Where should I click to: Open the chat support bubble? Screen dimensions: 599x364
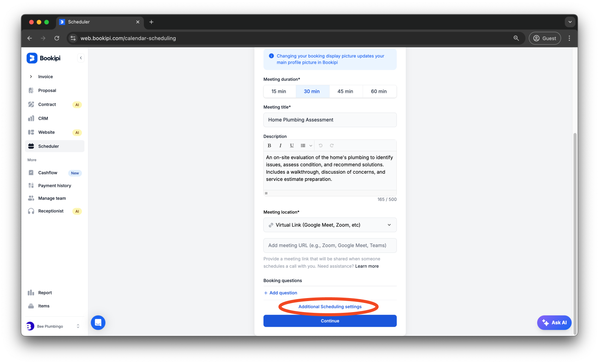tap(98, 323)
